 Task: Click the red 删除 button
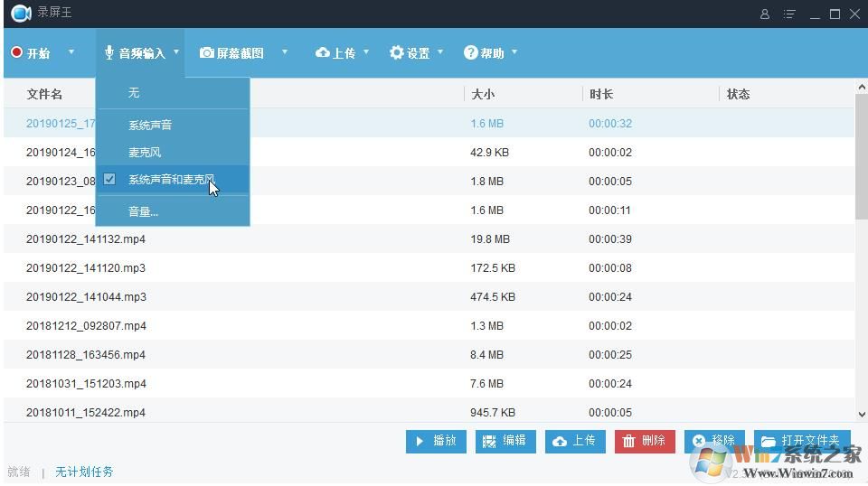[645, 441]
